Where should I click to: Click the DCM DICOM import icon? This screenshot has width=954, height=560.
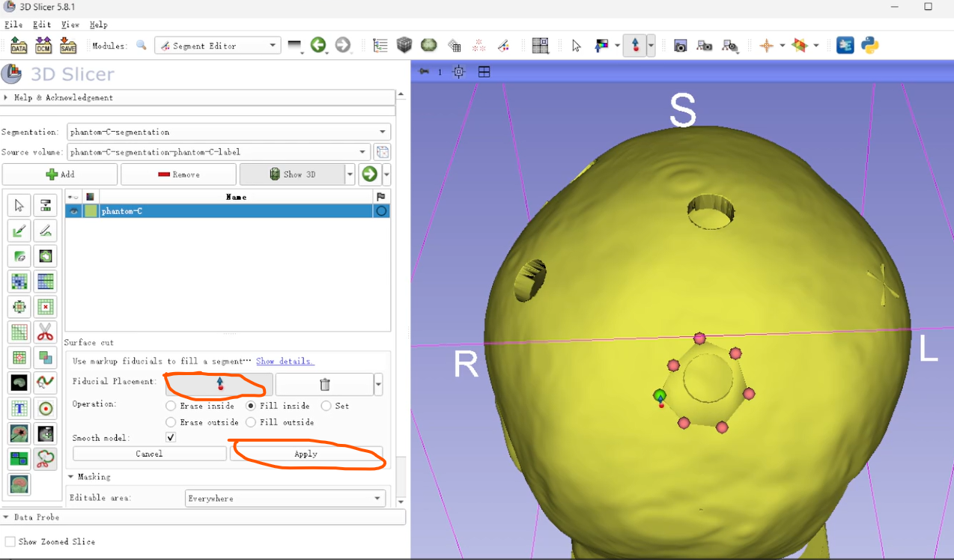click(43, 46)
